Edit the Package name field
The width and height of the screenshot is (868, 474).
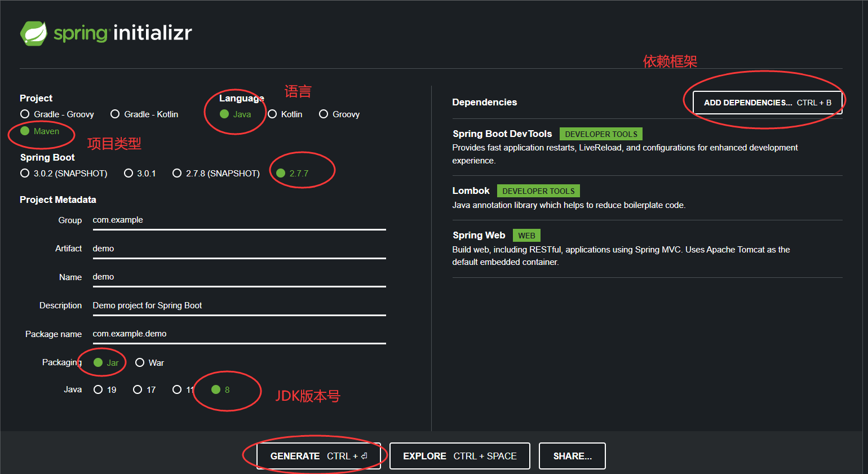point(239,334)
